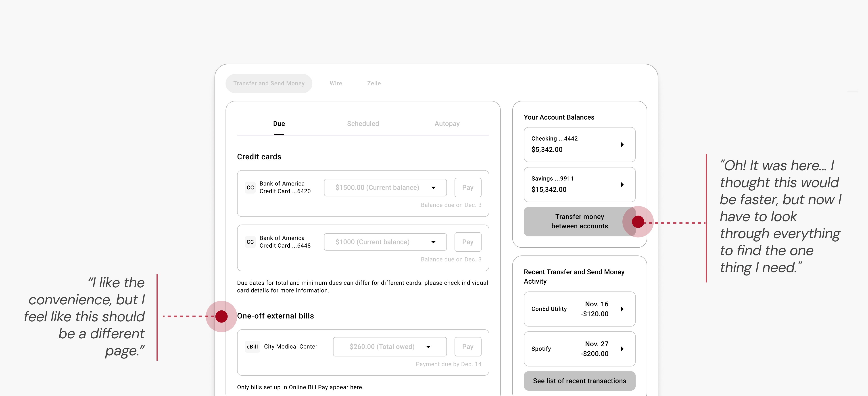Click the CC icon for card ...6420

coord(250,187)
